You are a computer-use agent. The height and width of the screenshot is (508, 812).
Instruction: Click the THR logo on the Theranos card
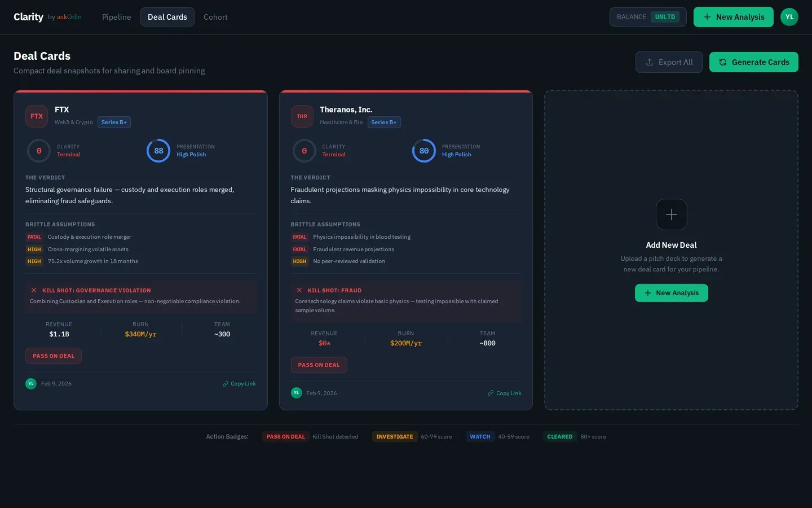302,116
